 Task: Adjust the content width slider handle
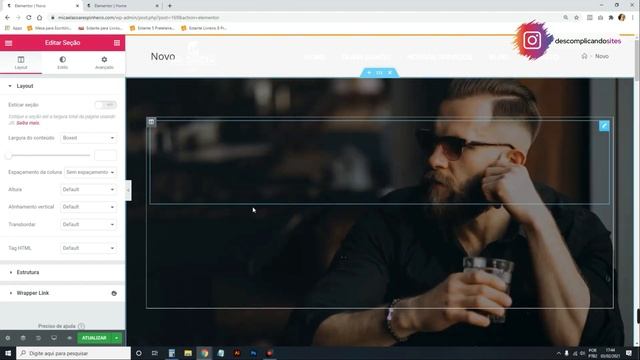9,156
